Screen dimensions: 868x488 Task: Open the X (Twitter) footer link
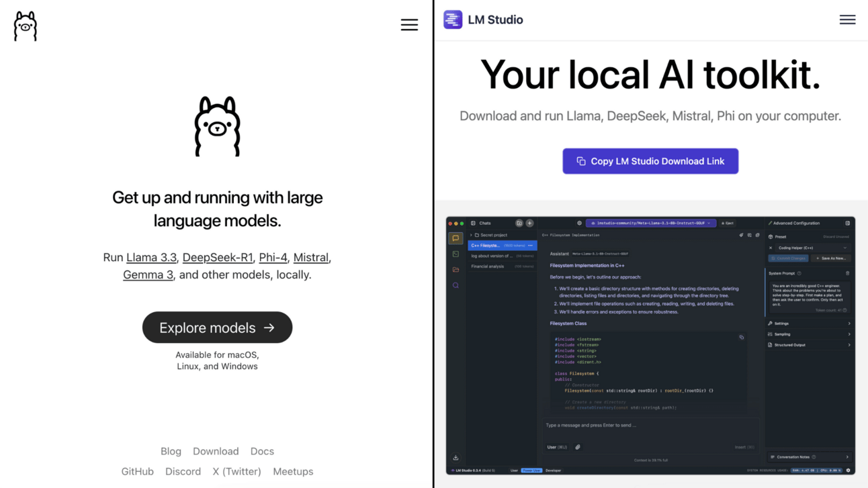click(x=236, y=471)
